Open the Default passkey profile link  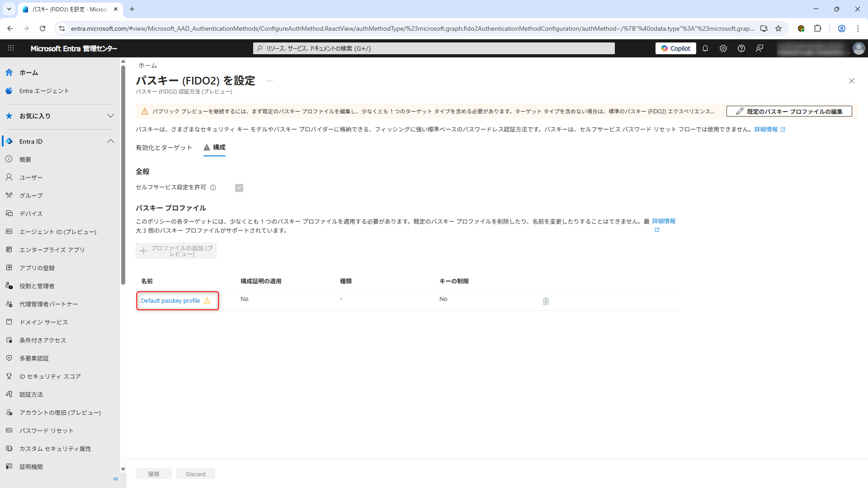(170, 301)
